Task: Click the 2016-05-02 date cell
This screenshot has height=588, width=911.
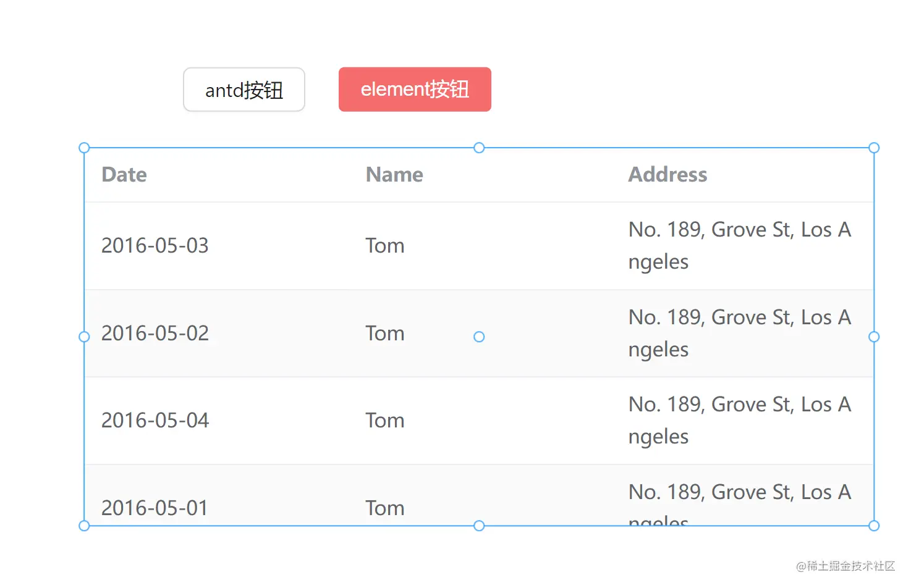Action: click(x=155, y=334)
